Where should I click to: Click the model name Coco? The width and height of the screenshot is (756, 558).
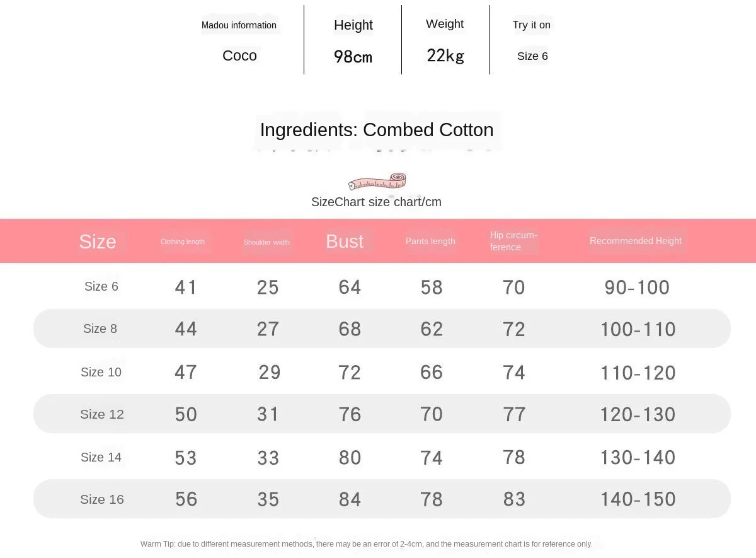click(239, 55)
